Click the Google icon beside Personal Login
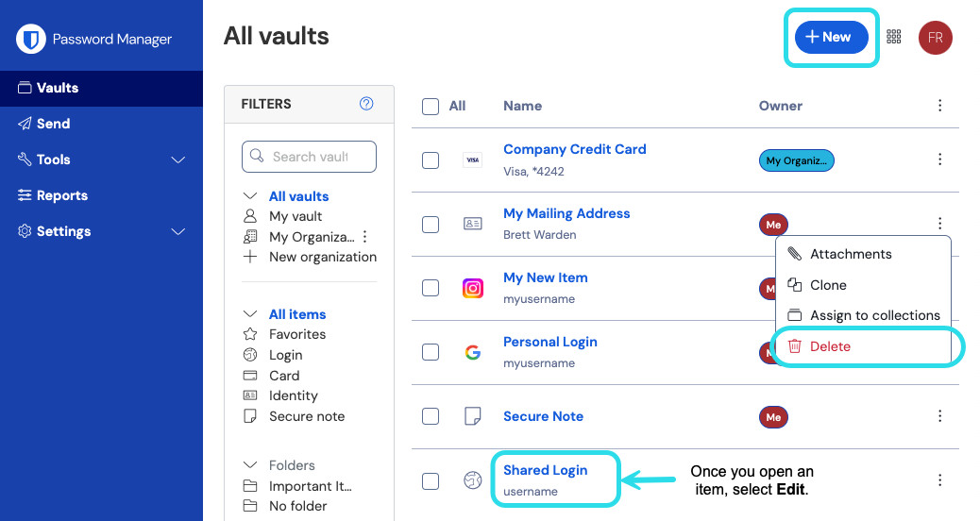 click(473, 352)
